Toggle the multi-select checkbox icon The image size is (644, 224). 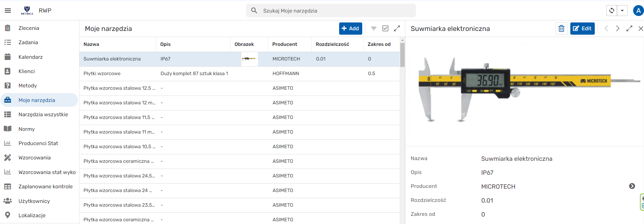click(x=385, y=29)
